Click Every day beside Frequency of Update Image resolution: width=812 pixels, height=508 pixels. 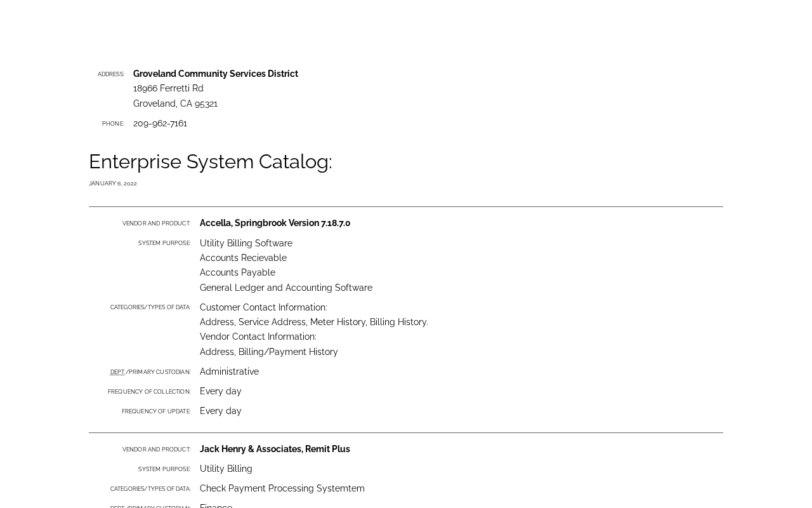tap(221, 411)
